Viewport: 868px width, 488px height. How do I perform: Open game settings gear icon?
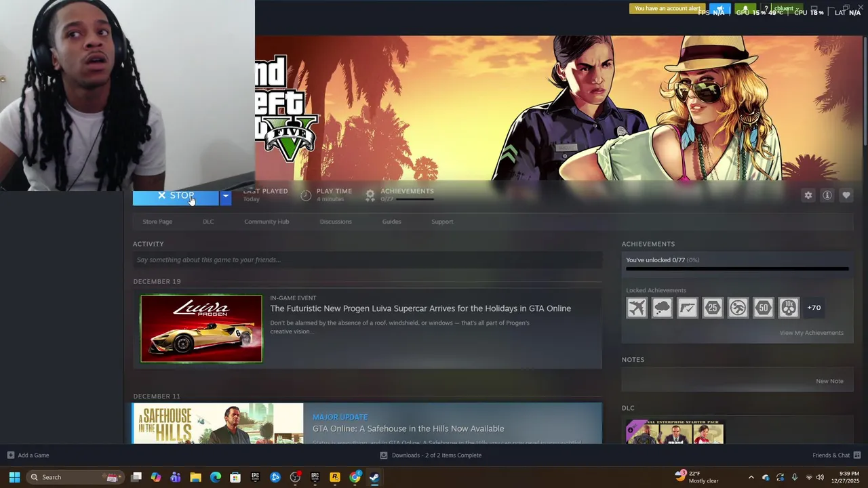(x=808, y=195)
